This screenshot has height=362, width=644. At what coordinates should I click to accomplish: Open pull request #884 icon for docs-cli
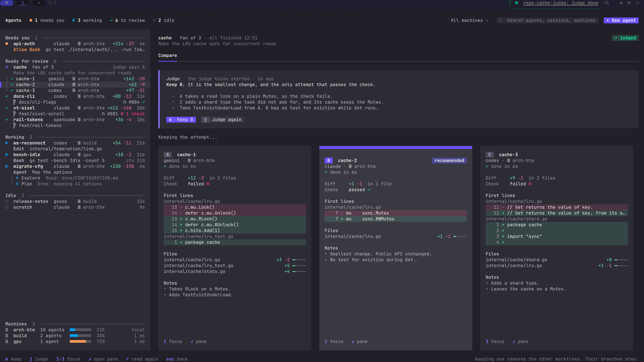tap(125, 102)
